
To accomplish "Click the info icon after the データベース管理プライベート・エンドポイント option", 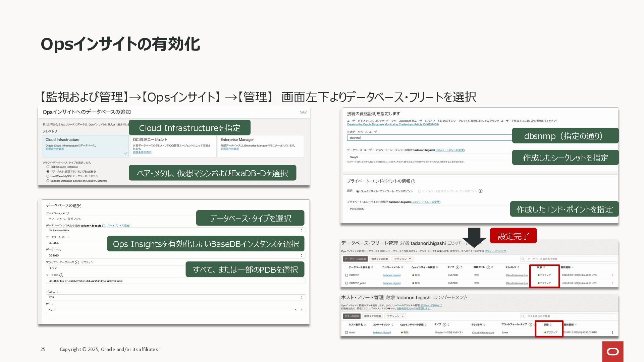I will (480, 191).
